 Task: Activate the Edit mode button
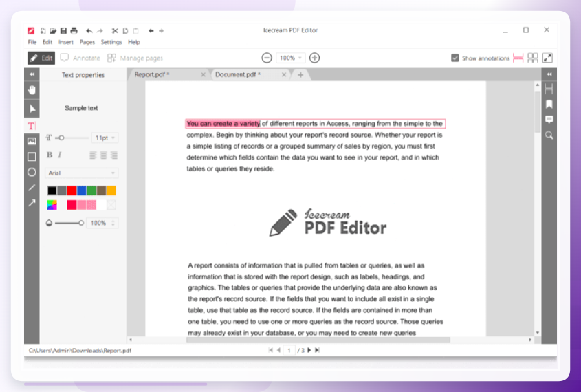tap(41, 58)
